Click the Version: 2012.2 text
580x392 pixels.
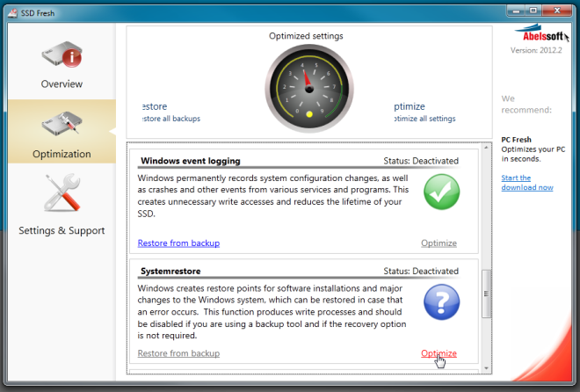point(536,50)
